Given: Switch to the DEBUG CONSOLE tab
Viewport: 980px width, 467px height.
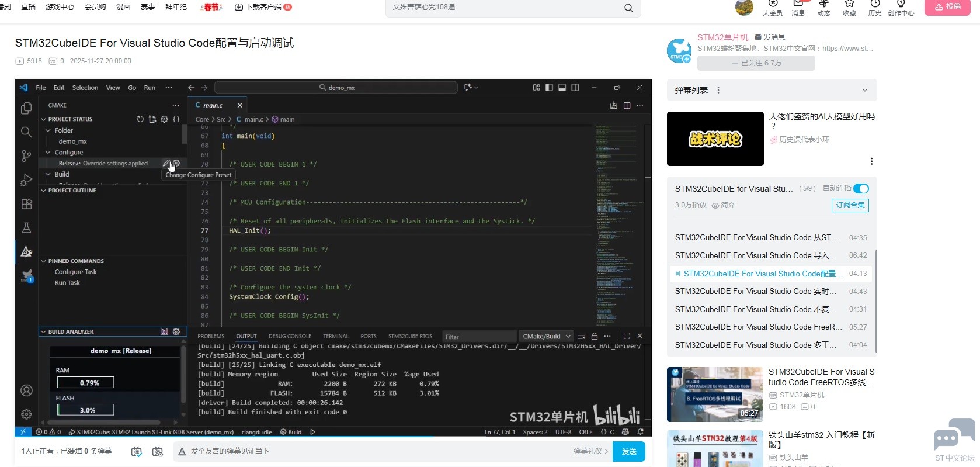Looking at the screenshot, I should pos(290,336).
